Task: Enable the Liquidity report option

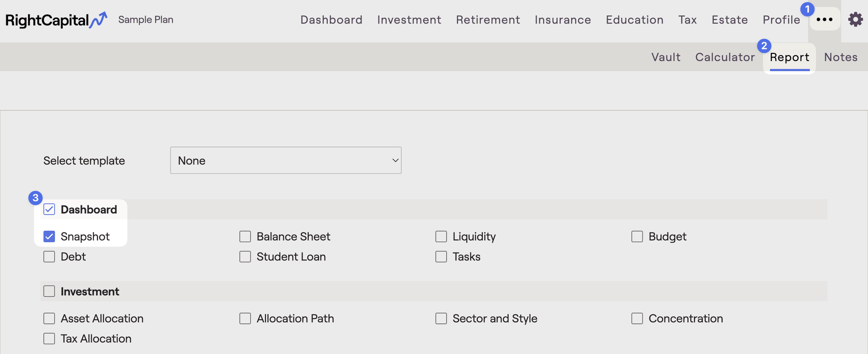Action: pos(441,236)
